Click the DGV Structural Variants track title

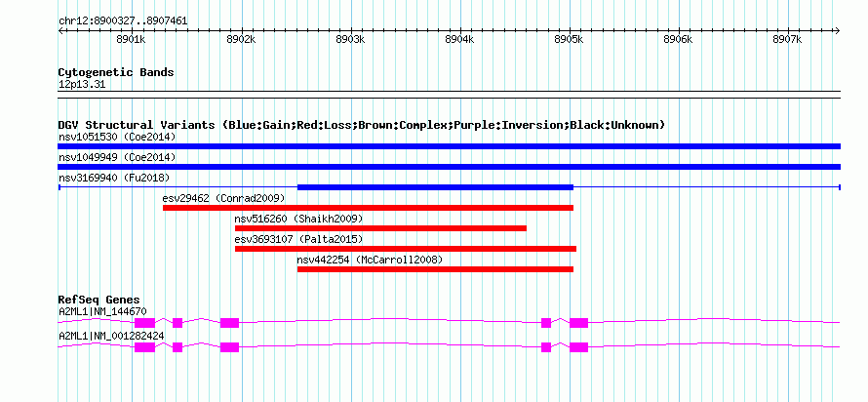(362, 125)
